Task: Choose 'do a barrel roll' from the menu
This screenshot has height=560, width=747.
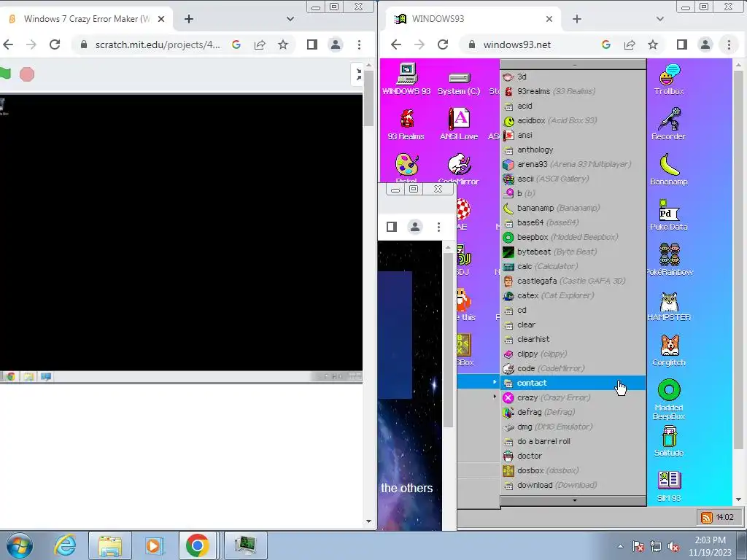Action: click(573, 441)
